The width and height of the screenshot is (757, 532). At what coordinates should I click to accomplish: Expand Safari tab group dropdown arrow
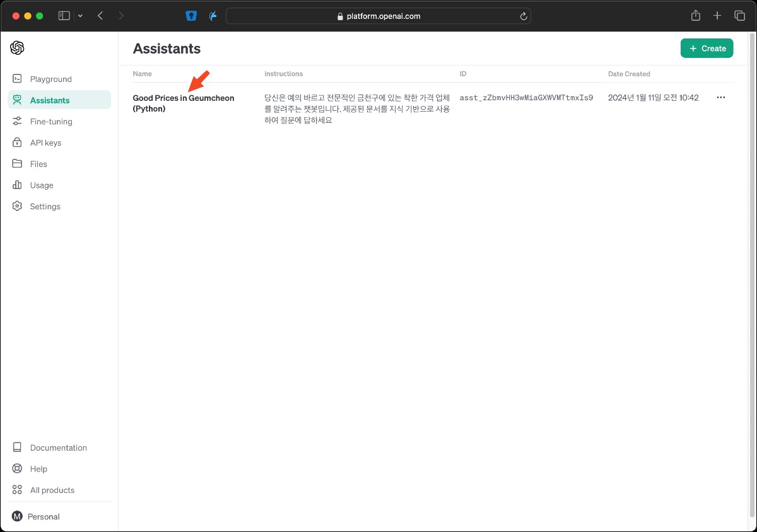80,16
